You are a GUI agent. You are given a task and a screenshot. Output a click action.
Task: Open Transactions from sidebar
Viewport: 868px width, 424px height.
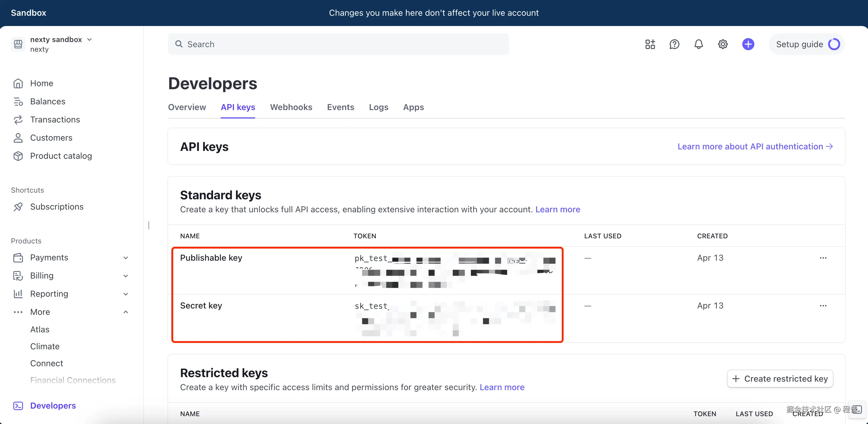[55, 119]
